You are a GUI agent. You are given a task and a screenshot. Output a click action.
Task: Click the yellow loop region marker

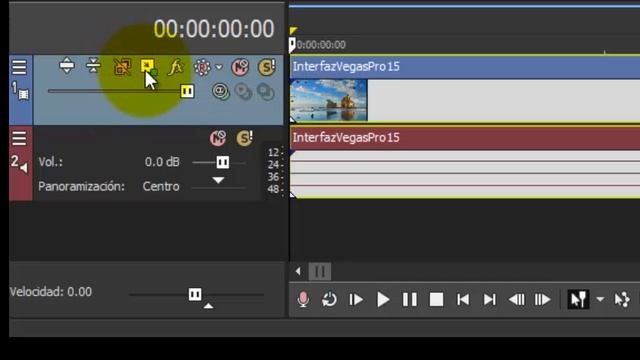[293, 31]
